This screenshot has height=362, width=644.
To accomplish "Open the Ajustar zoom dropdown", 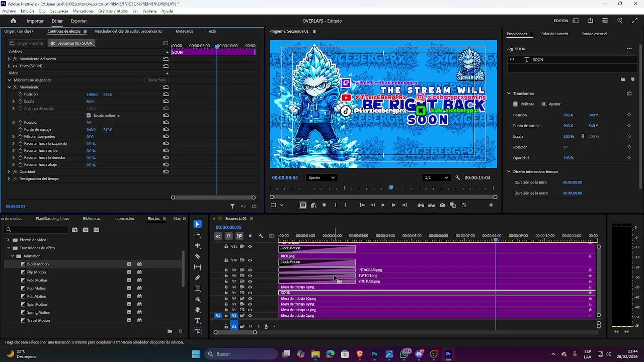I will pyautogui.click(x=321, y=177).
